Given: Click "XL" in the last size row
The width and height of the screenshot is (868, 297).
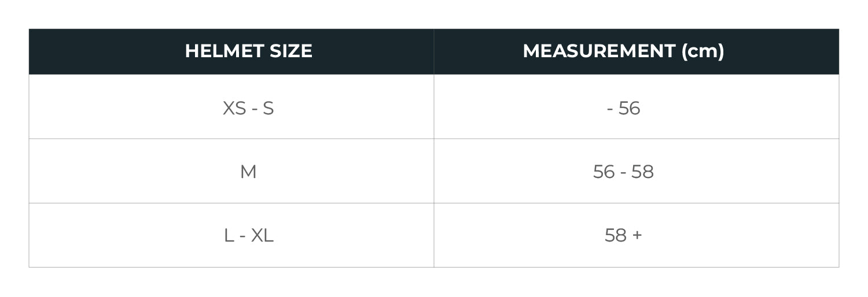Looking at the screenshot, I should tap(262, 235).
